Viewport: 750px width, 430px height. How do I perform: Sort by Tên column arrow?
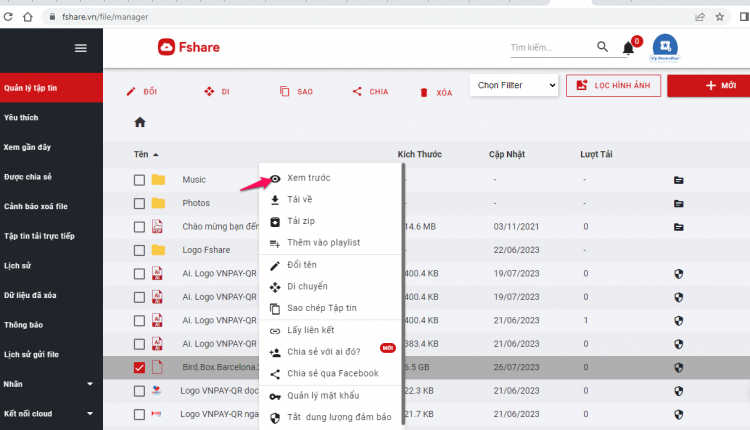pyautogui.click(x=156, y=154)
